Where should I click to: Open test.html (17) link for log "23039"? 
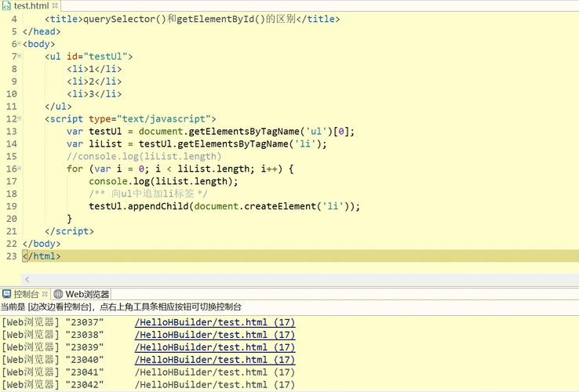point(215,347)
